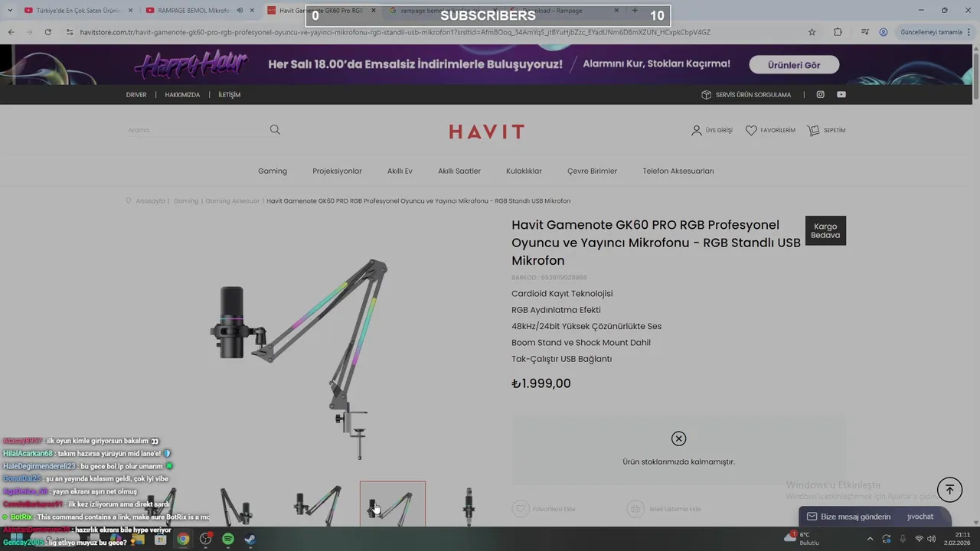Dismiss the out-of-stock notice X icon

(678, 439)
